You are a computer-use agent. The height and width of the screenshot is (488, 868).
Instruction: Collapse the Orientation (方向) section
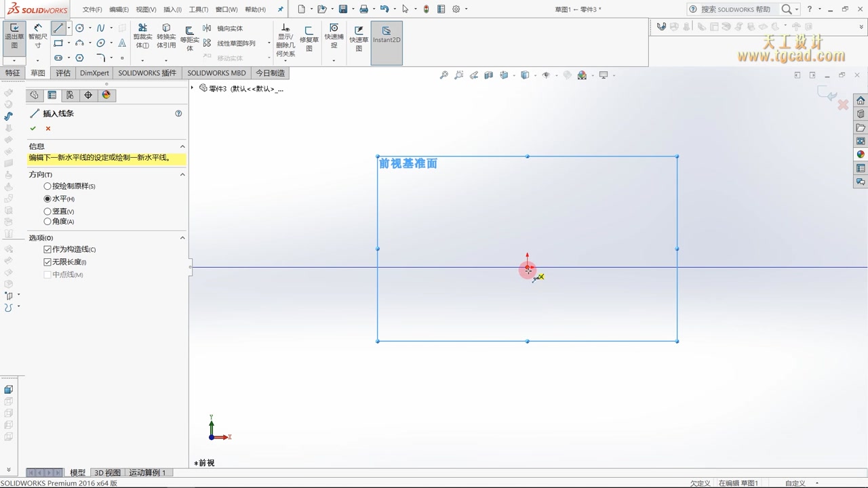[x=182, y=174]
